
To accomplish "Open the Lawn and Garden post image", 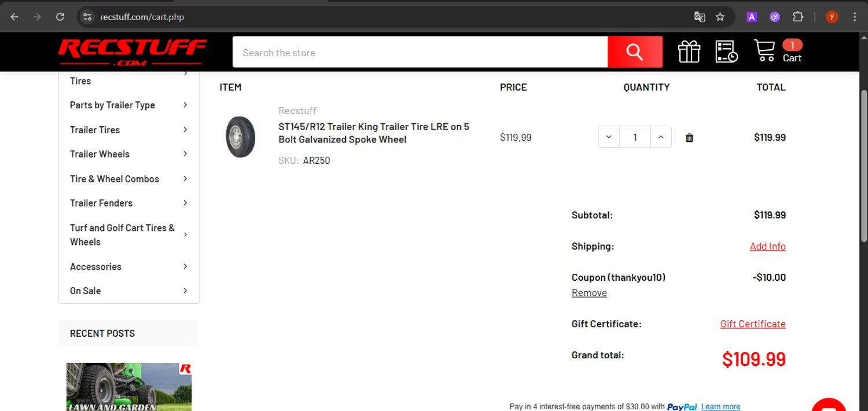I will click(x=129, y=387).
